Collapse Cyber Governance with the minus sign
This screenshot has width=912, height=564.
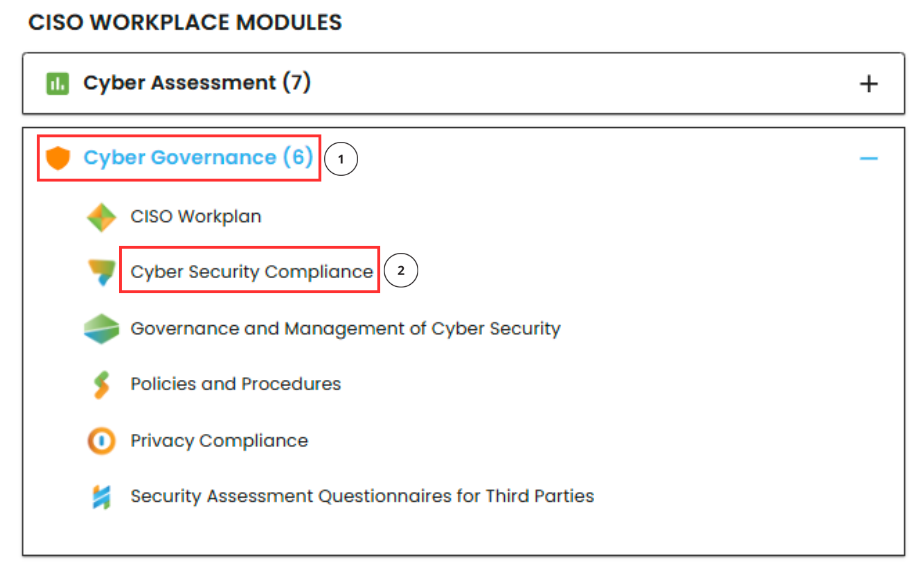coord(869,158)
